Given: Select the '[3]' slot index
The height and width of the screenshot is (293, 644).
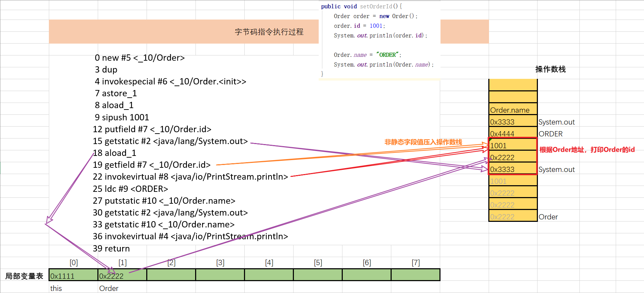Looking at the screenshot, I should [x=220, y=262].
